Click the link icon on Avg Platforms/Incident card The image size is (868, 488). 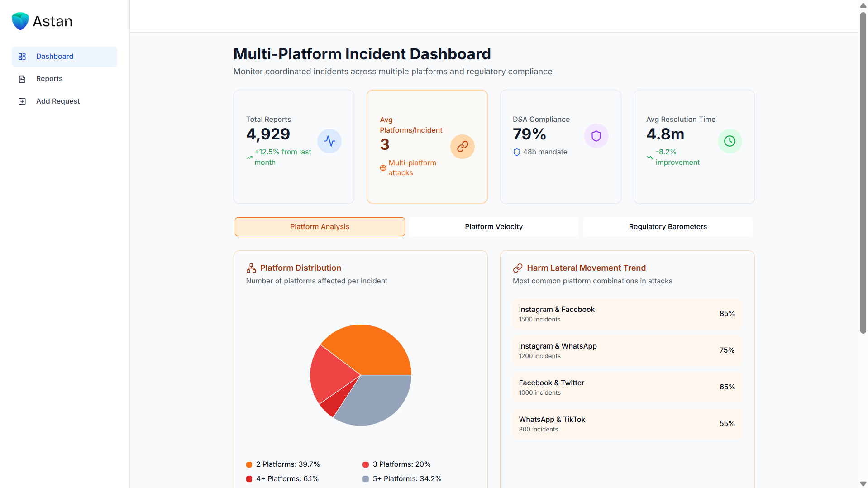point(462,146)
